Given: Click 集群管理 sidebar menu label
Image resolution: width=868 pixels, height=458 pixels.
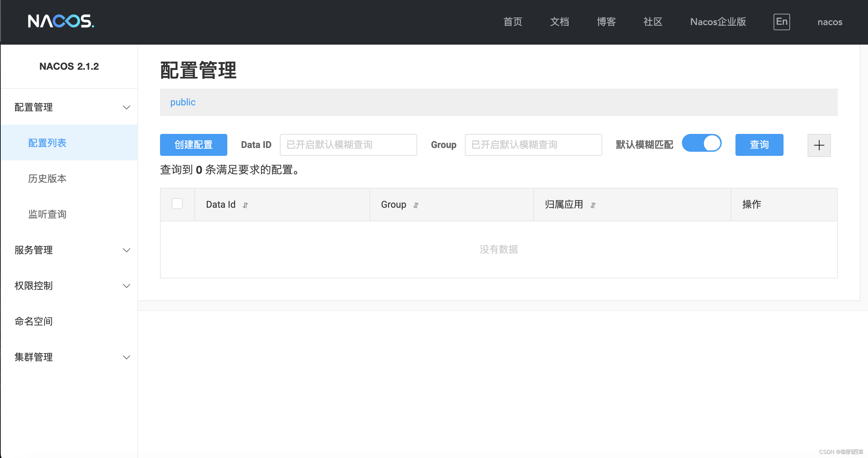Looking at the screenshot, I should 34,357.
